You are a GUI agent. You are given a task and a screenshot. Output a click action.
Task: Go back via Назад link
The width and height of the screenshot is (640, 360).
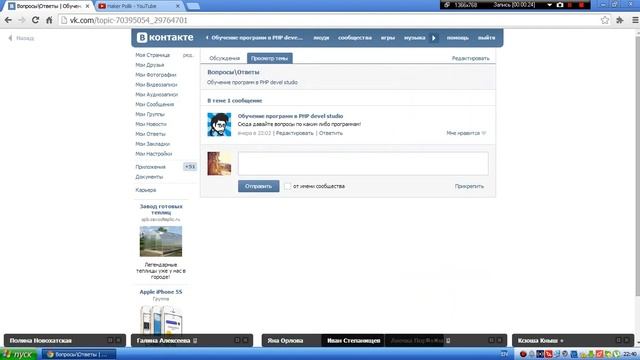[21, 38]
